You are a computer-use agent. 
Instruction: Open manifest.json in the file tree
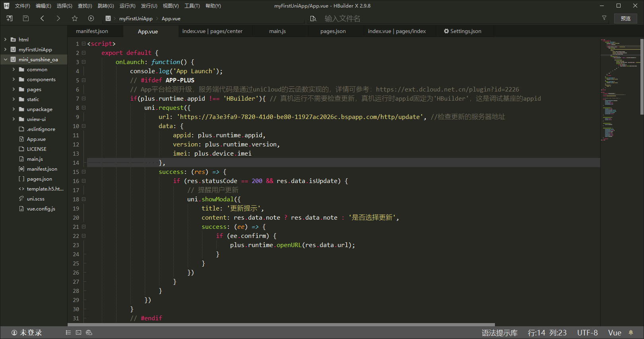click(x=42, y=169)
